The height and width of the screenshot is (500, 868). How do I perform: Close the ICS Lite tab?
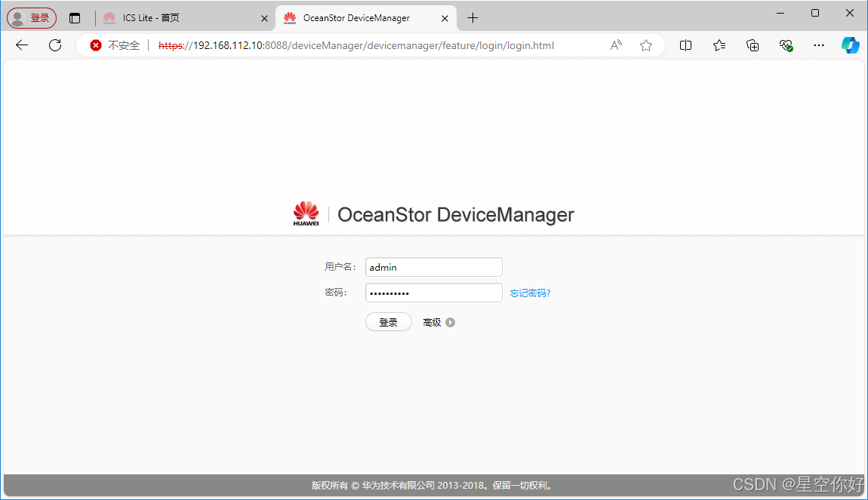[264, 18]
